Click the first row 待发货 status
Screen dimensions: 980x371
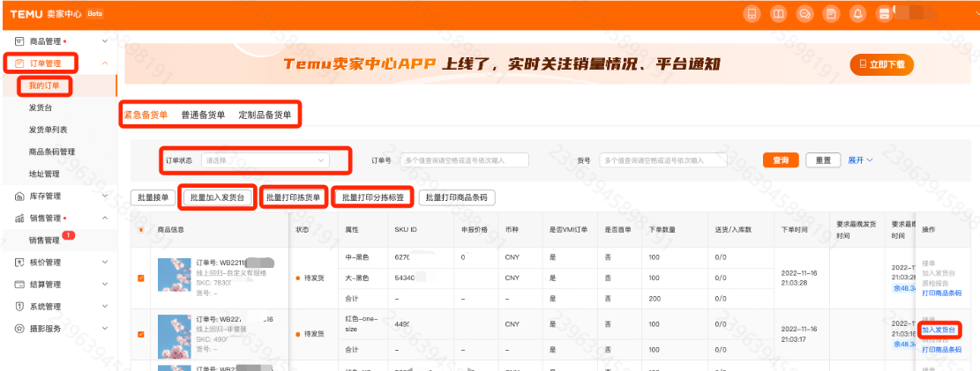310,278
